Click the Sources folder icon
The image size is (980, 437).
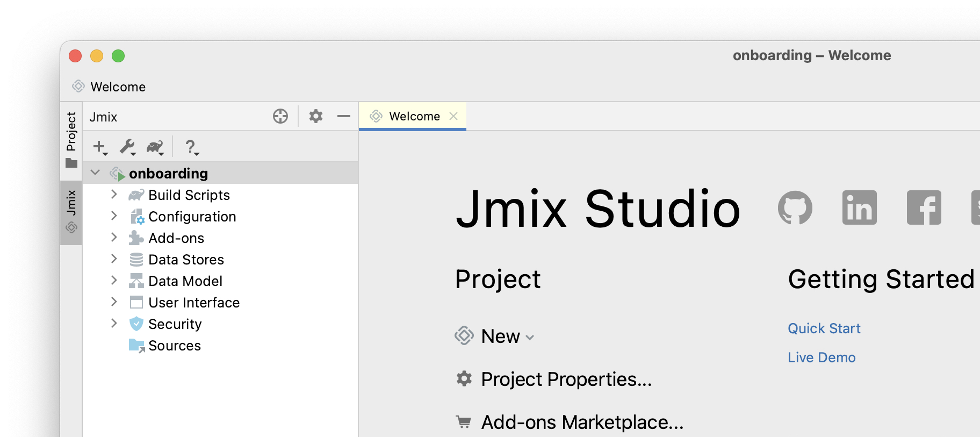tap(137, 346)
